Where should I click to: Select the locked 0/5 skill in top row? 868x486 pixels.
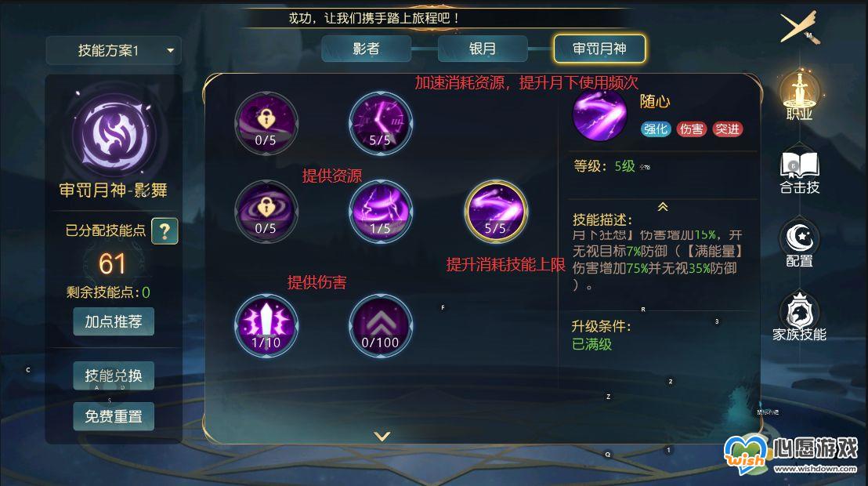tap(266, 123)
